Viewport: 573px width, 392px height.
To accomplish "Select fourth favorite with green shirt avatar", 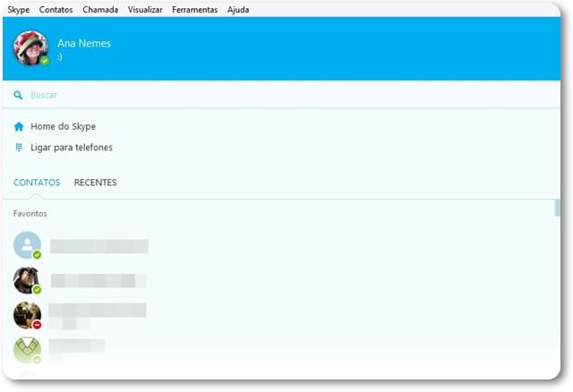I will (x=27, y=350).
